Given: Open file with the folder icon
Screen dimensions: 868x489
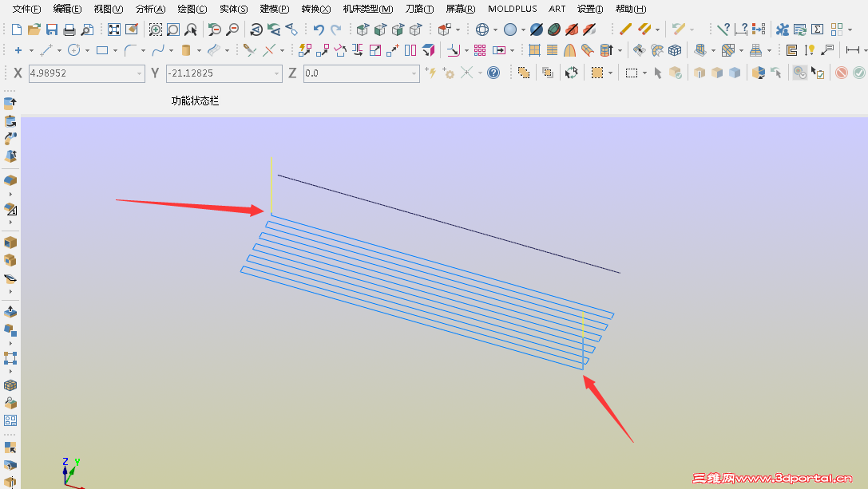Looking at the screenshot, I should [x=34, y=30].
